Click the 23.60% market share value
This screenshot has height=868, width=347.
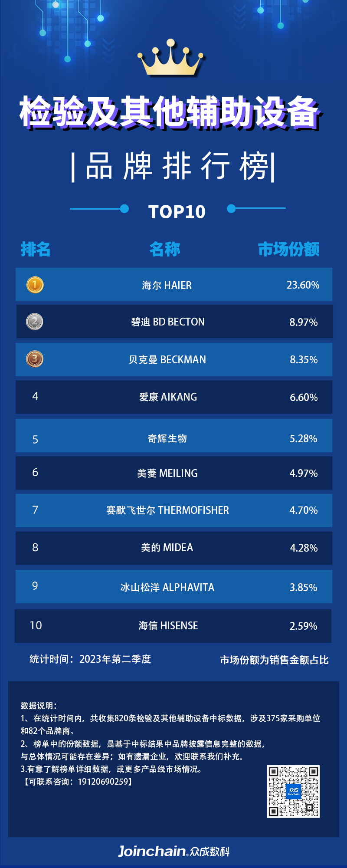click(303, 285)
